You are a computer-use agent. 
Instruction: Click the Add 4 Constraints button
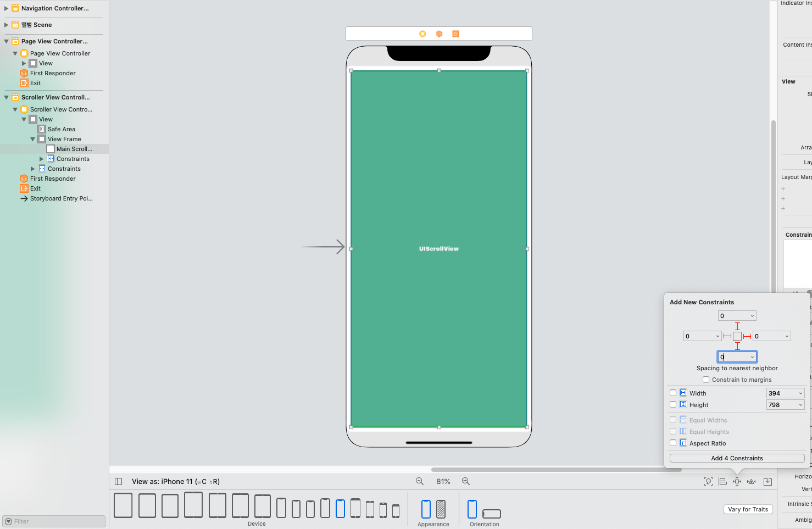point(737,458)
